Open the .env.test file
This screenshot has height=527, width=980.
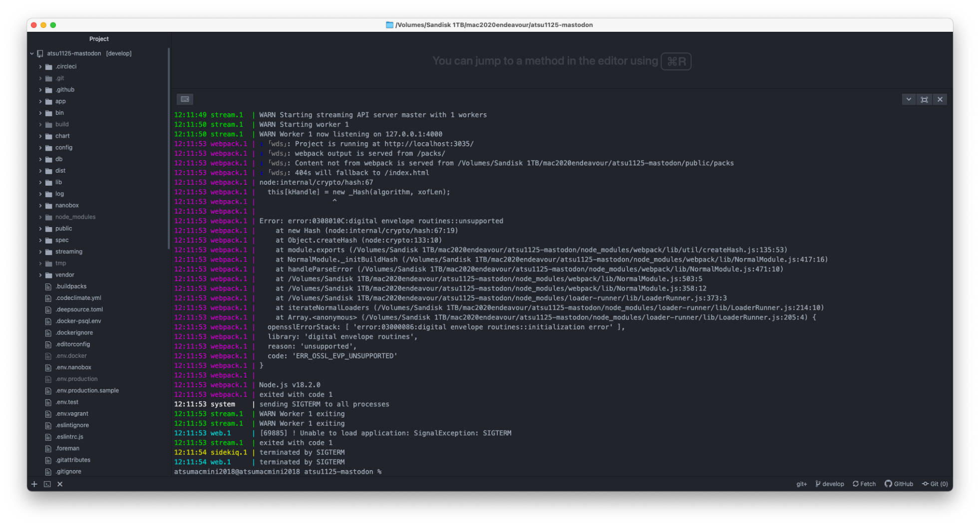click(67, 402)
